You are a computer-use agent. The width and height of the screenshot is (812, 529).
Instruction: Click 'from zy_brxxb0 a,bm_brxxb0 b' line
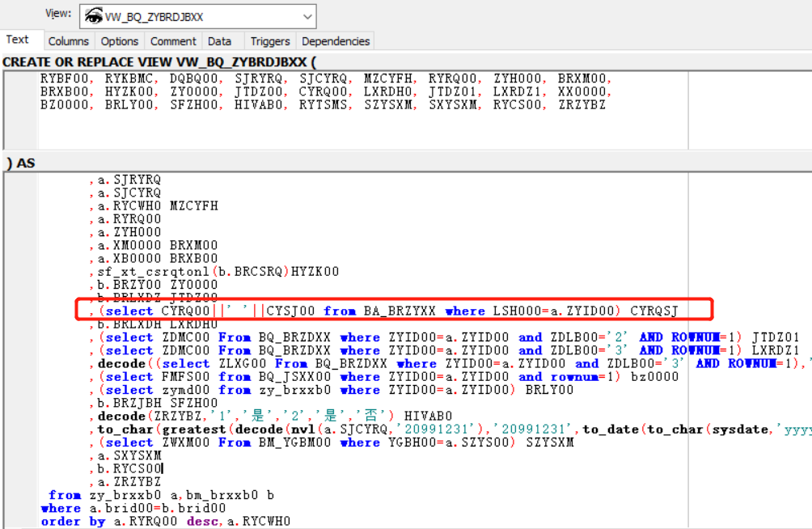coord(161,495)
